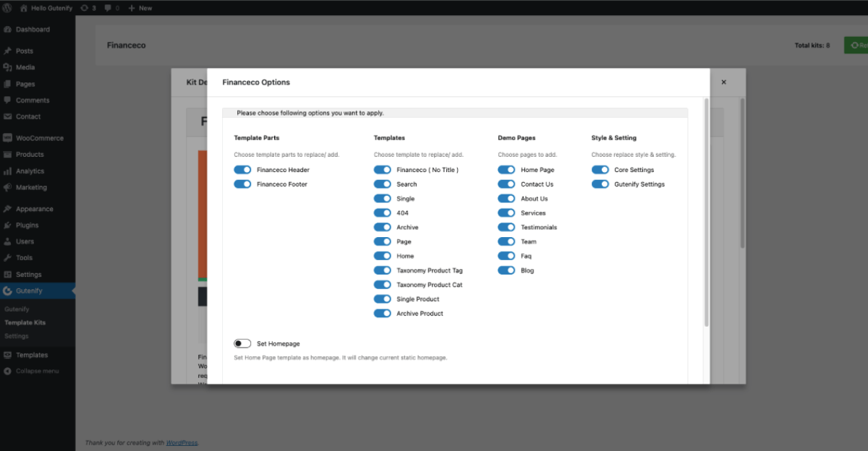Open the Appearance brush icon
Image resolution: width=868 pixels, height=451 pixels.
click(x=8, y=209)
